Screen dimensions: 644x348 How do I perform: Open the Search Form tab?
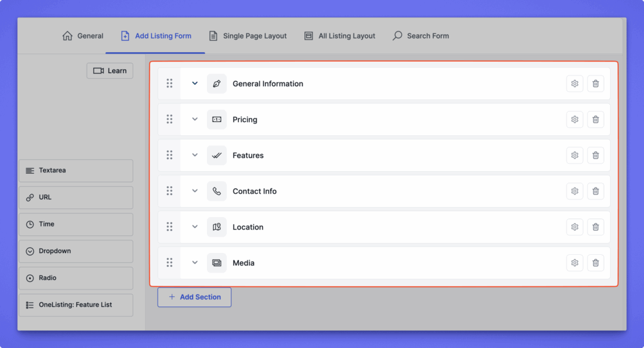(421, 36)
